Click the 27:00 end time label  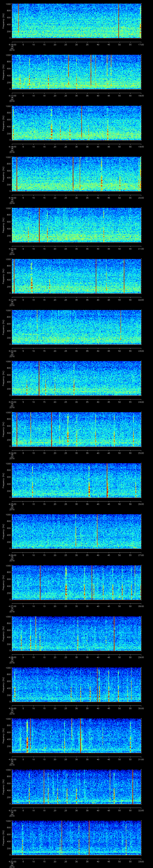point(141,555)
